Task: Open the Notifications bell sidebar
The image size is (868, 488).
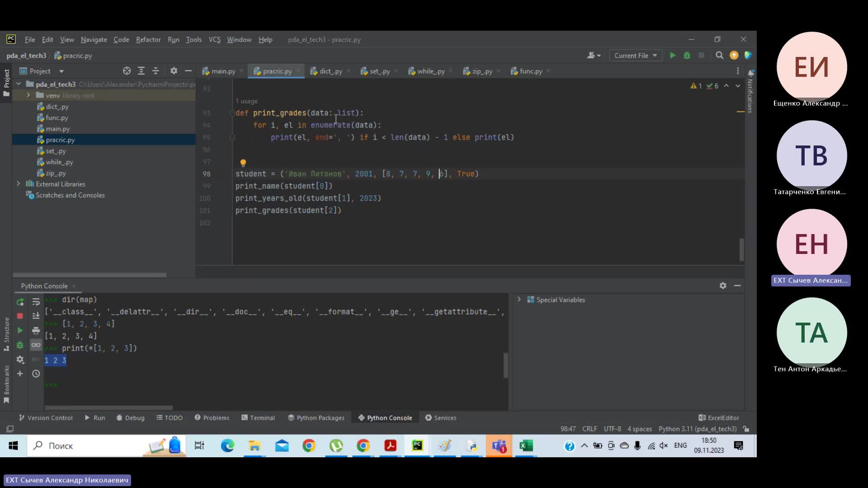Action: pyautogui.click(x=750, y=73)
